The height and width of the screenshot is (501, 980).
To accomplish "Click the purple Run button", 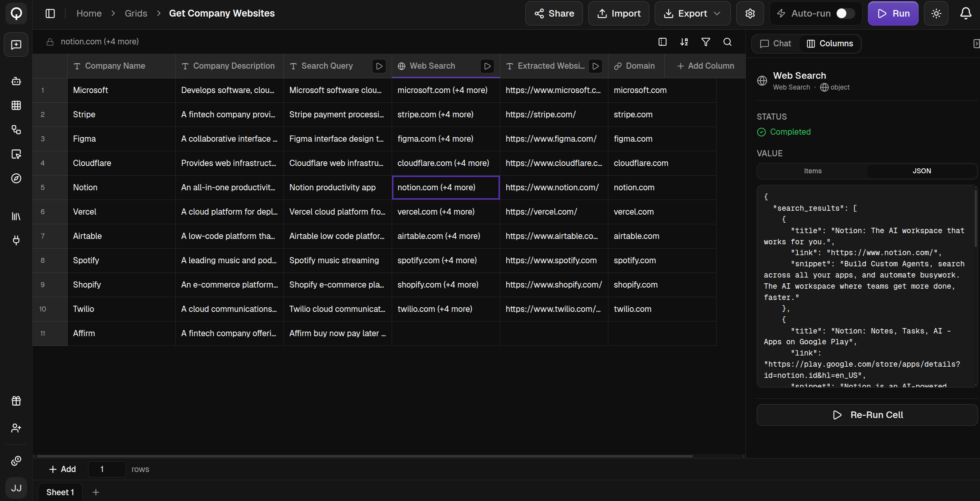I will click(893, 14).
